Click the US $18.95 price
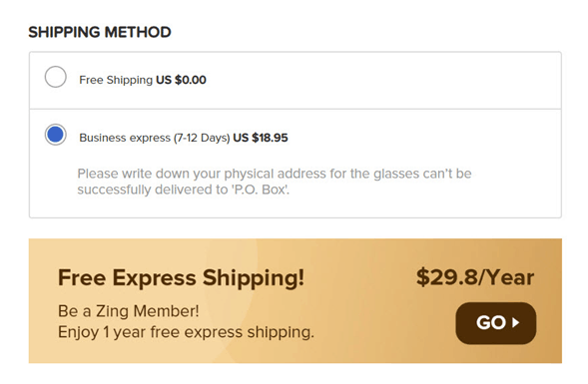 click(x=261, y=138)
